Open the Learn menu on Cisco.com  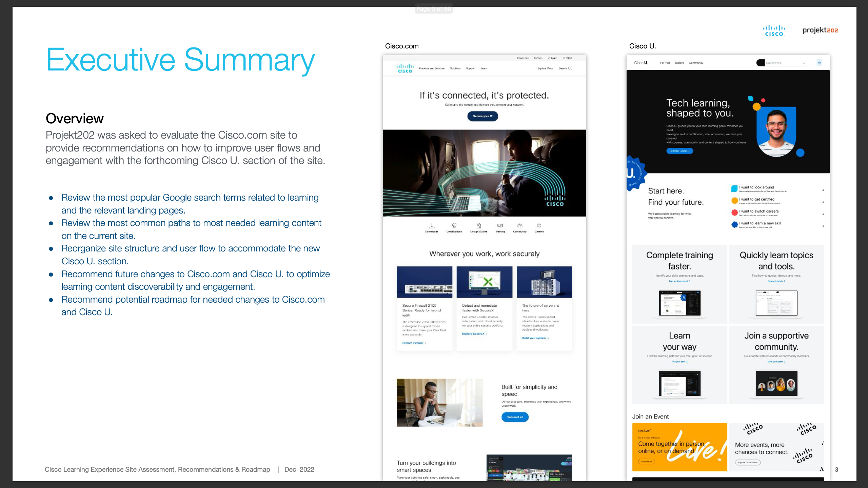point(484,68)
